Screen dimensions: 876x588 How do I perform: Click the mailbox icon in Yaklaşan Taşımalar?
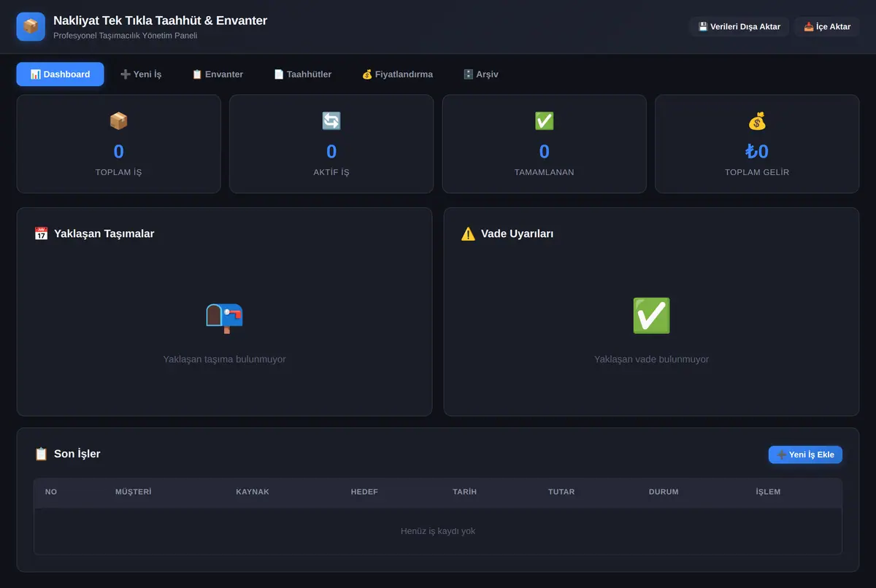point(224,317)
